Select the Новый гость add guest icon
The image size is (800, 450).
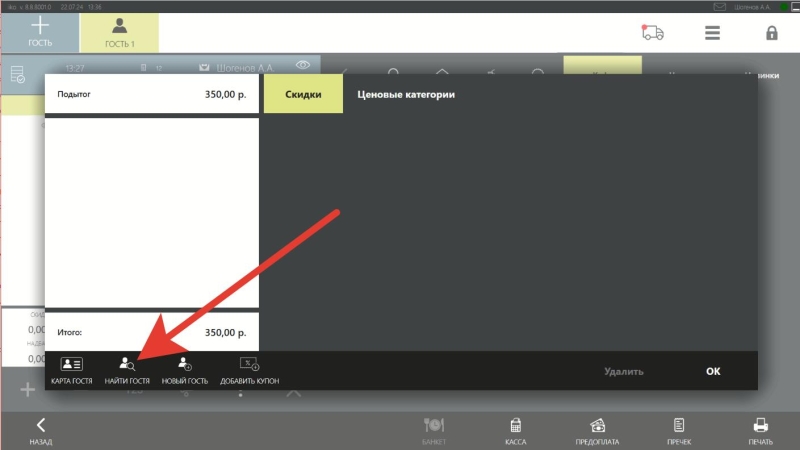click(185, 364)
